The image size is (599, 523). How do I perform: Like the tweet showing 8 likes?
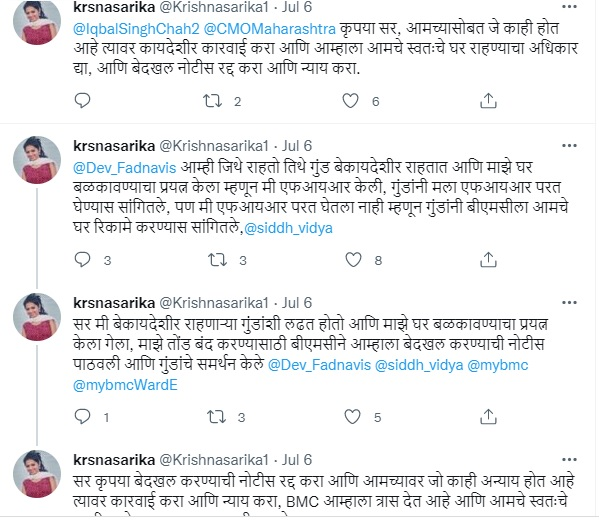click(x=353, y=260)
